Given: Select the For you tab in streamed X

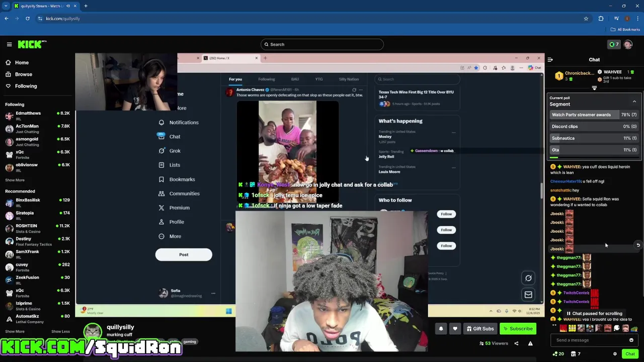Looking at the screenshot, I should tap(235, 79).
